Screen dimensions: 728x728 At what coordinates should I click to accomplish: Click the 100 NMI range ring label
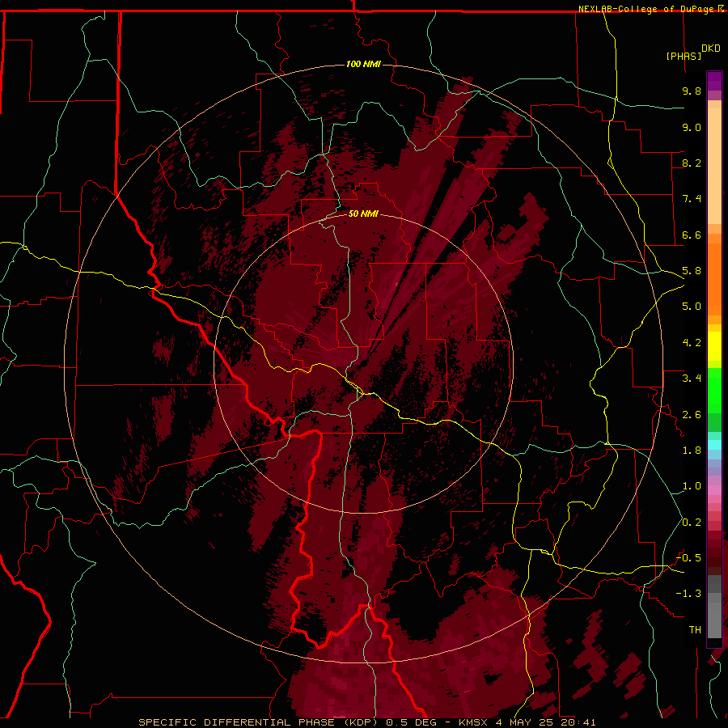[x=363, y=64]
